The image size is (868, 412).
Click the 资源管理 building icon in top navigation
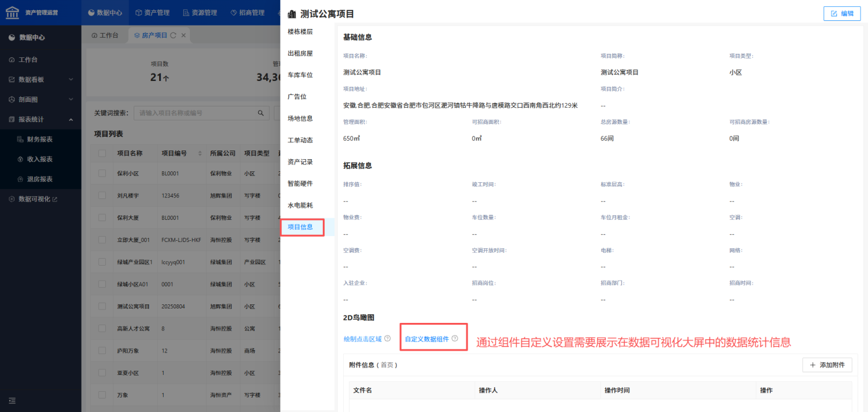(x=186, y=12)
